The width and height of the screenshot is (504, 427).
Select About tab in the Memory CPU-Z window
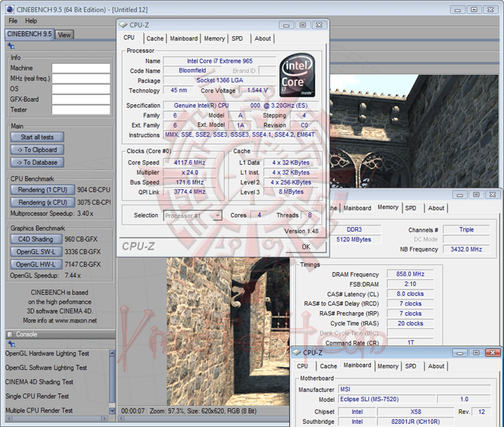(x=436, y=208)
